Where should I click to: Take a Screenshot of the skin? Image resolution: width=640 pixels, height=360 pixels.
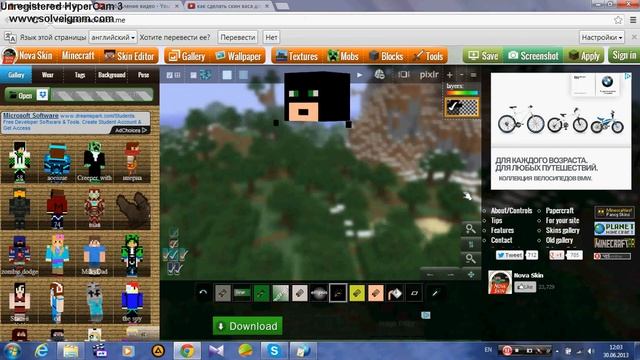(533, 56)
